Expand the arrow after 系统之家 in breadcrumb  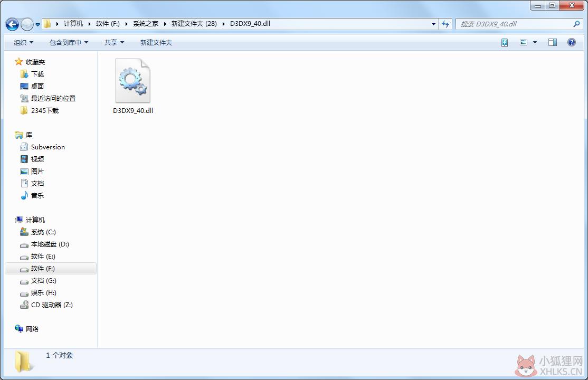165,24
